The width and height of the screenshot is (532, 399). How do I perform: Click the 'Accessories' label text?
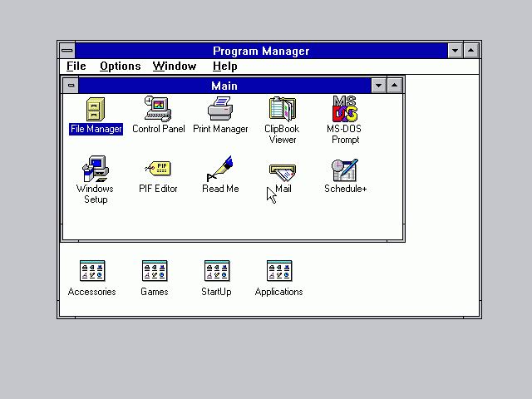click(92, 292)
